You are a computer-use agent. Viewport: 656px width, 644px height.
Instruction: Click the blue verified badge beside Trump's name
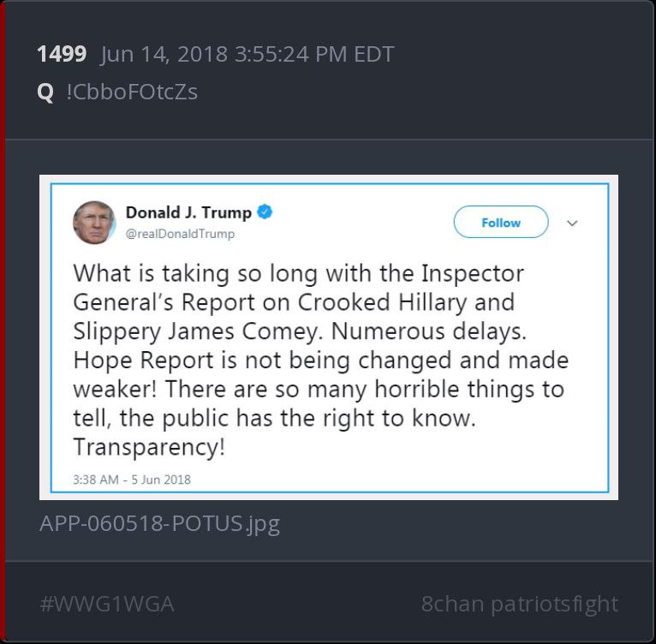[x=265, y=212]
